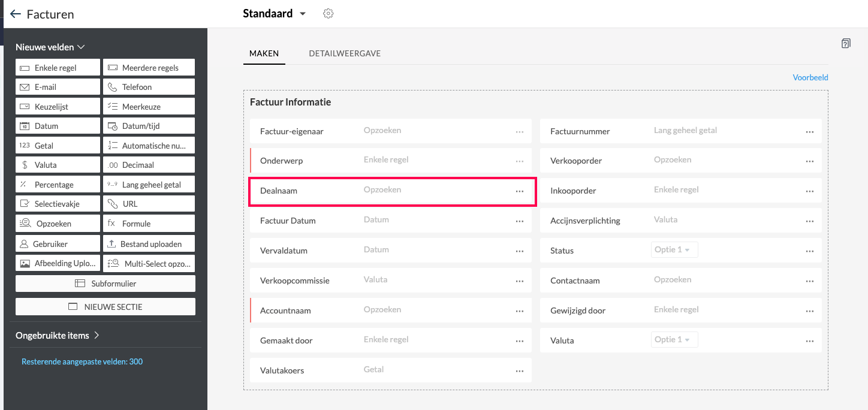868x410 pixels.
Task: Select the Enkele regel field type
Action: (x=58, y=68)
